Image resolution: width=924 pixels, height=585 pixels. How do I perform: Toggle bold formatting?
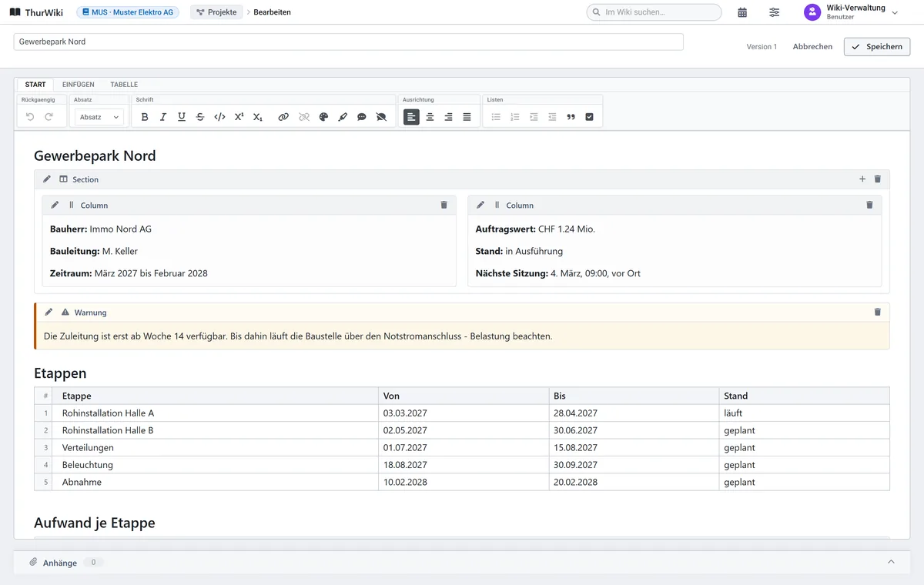[145, 117]
